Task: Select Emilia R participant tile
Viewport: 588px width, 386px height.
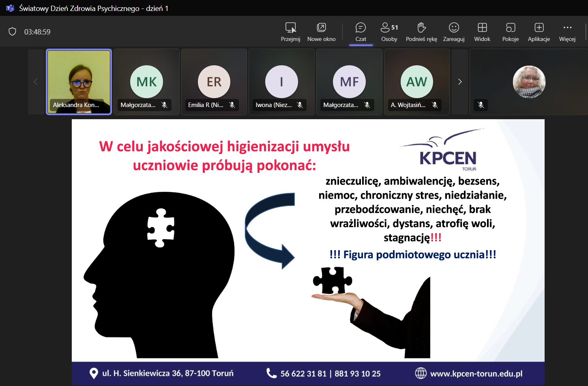Action: [x=214, y=82]
